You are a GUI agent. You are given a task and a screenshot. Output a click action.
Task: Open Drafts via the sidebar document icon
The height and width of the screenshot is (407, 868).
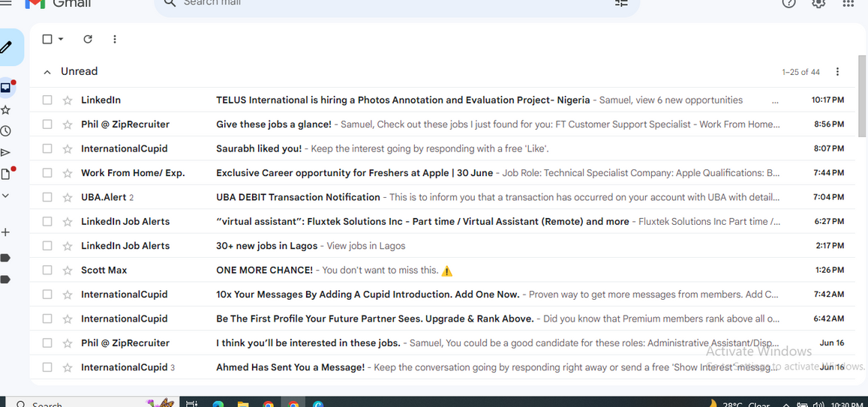point(5,174)
